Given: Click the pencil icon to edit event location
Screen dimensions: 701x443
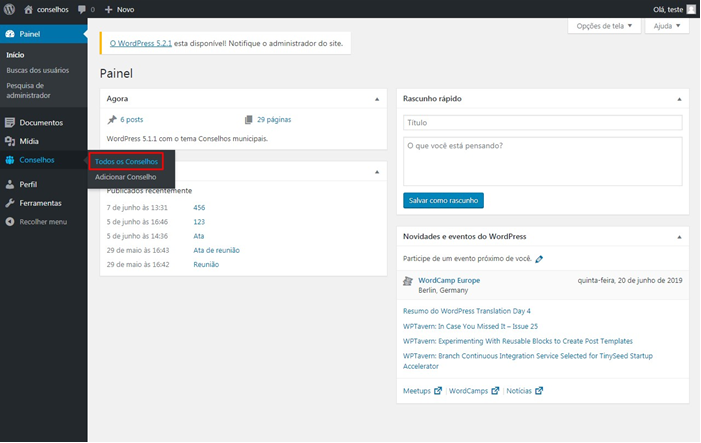Looking at the screenshot, I should coord(539,259).
